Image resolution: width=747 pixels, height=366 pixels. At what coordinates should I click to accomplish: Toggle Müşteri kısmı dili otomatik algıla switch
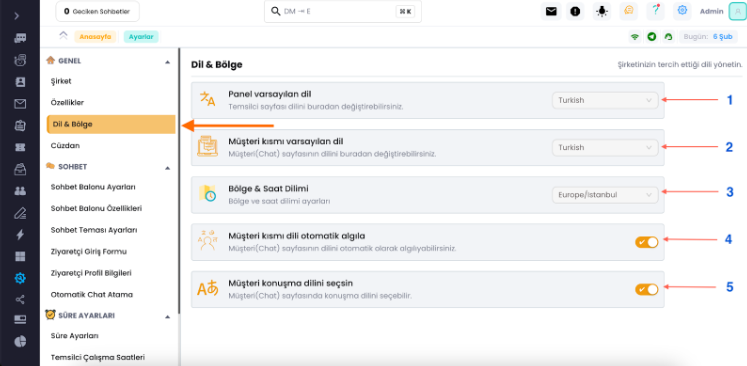[646, 242]
